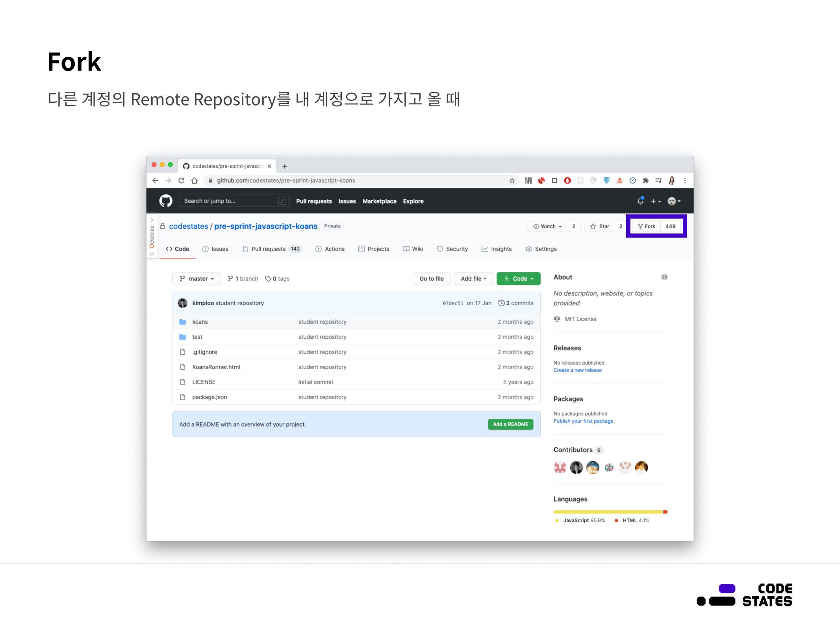
Task: Star the pre-sprint-javascript-koans repository
Action: click(600, 226)
